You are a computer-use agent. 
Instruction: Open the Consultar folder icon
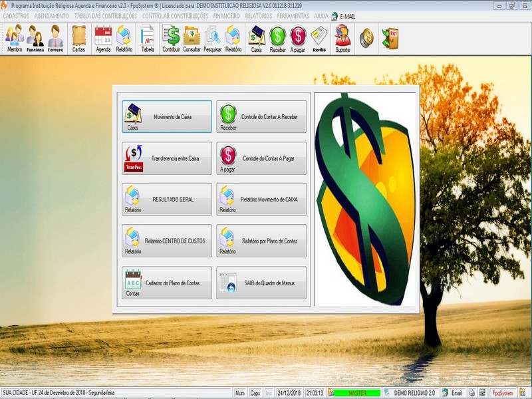tap(192, 39)
